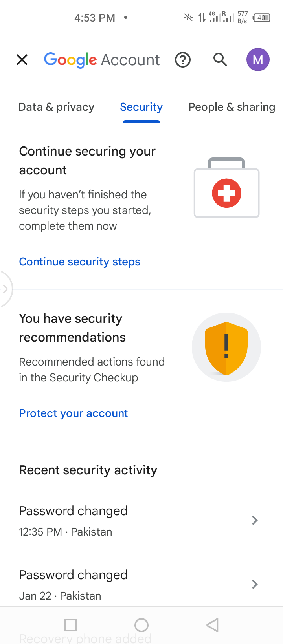Switch to People & sharing tab
Viewport: 283px width, 644px height.
[232, 107]
